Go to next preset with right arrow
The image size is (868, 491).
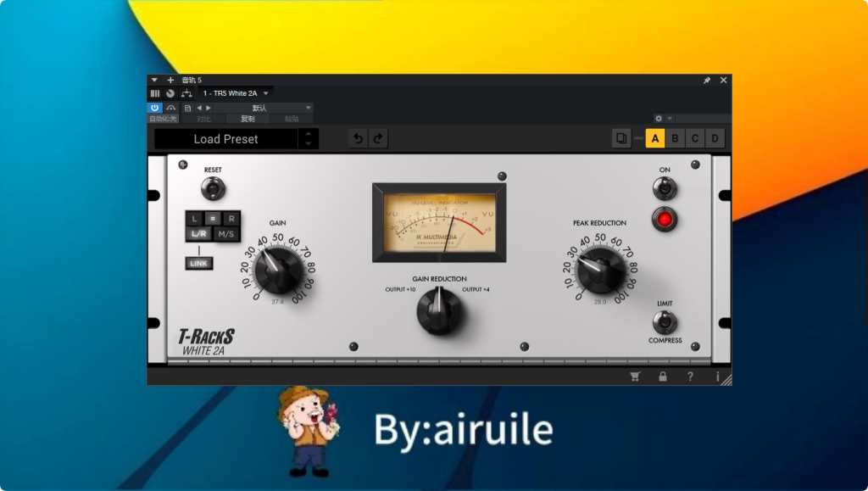(209, 108)
